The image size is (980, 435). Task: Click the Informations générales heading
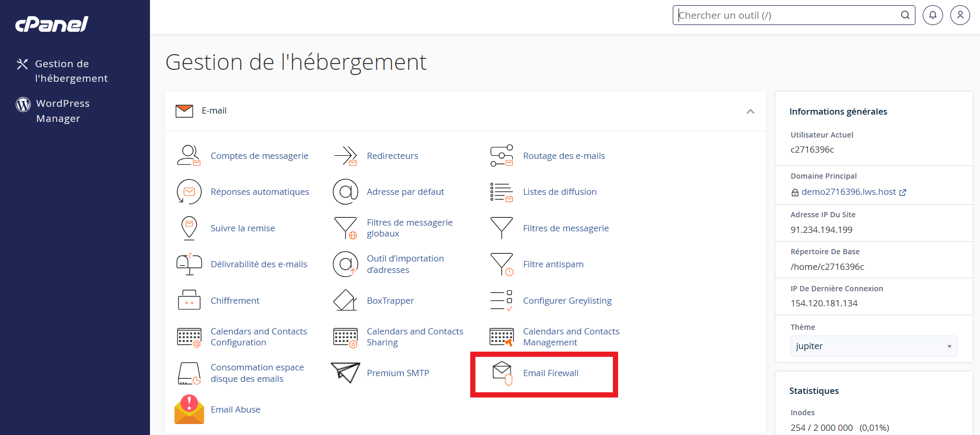tap(838, 111)
